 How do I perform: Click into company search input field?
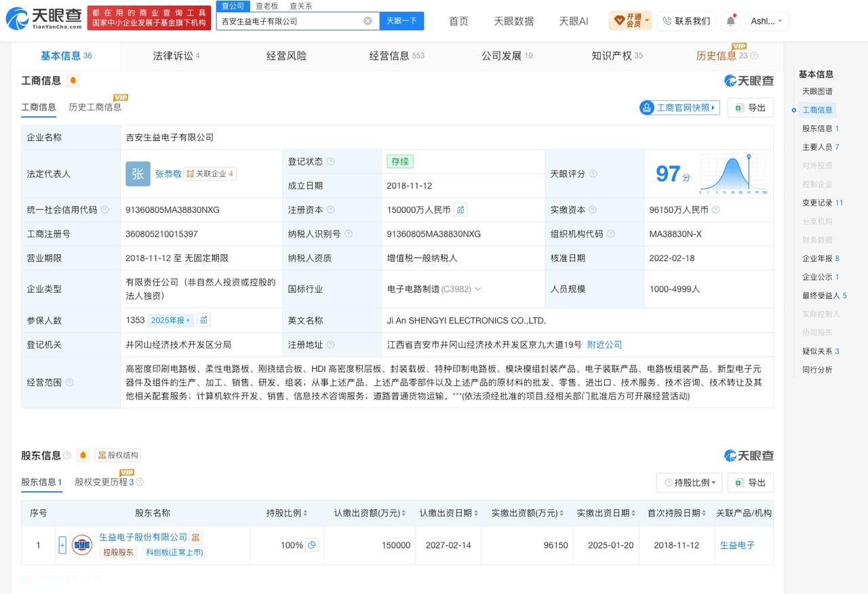point(291,21)
